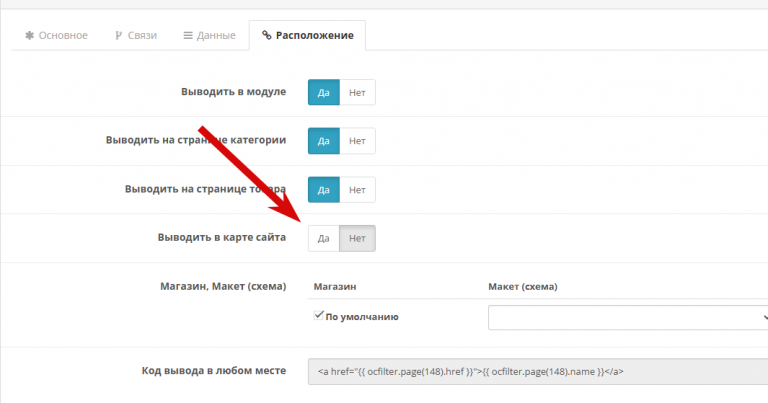
Task: Choose Нет for Выводить на странице категории
Action: [357, 141]
